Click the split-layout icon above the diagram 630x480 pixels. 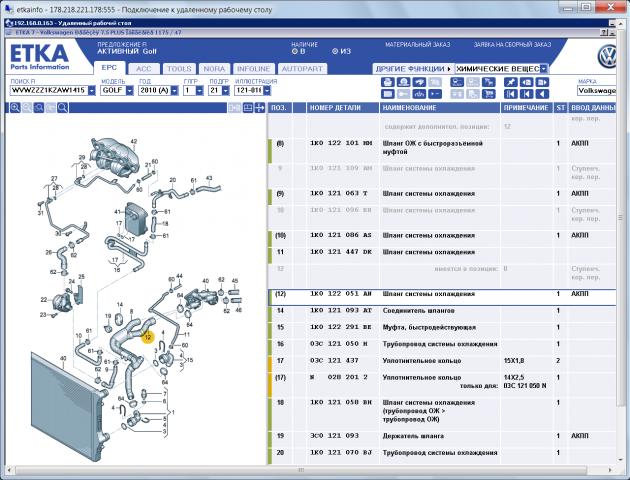click(248, 108)
